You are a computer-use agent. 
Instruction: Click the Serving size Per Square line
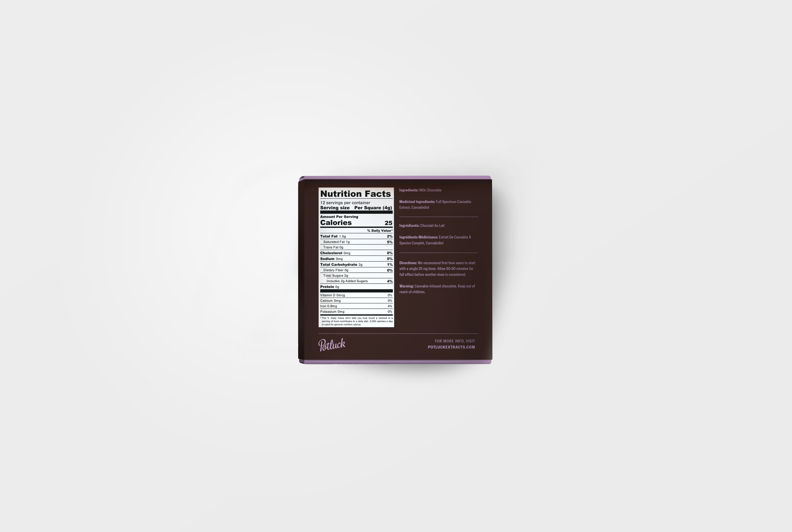coord(356,208)
